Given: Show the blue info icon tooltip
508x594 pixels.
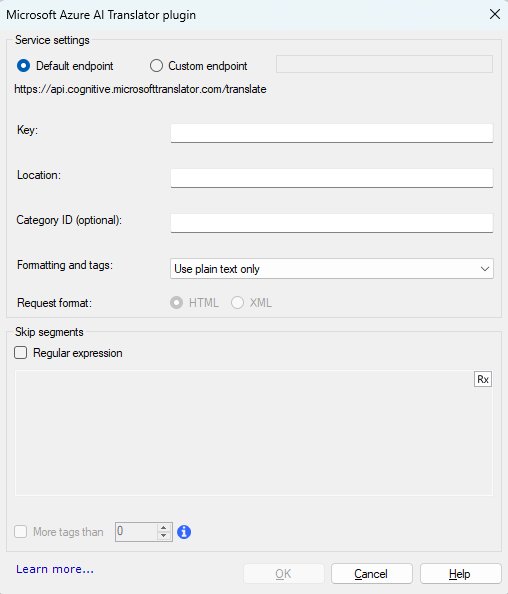Looking at the screenshot, I should click(x=184, y=532).
